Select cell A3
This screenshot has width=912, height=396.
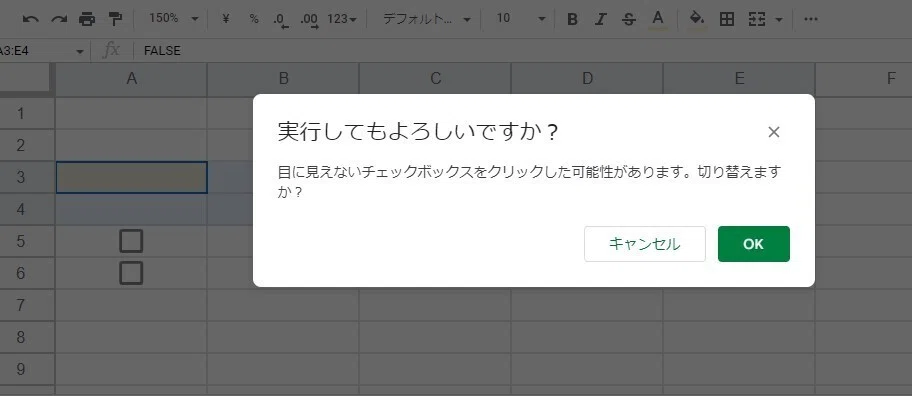[x=131, y=177]
